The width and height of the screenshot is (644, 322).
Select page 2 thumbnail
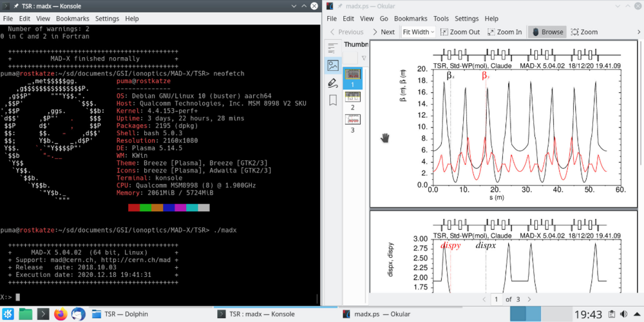[x=352, y=97]
